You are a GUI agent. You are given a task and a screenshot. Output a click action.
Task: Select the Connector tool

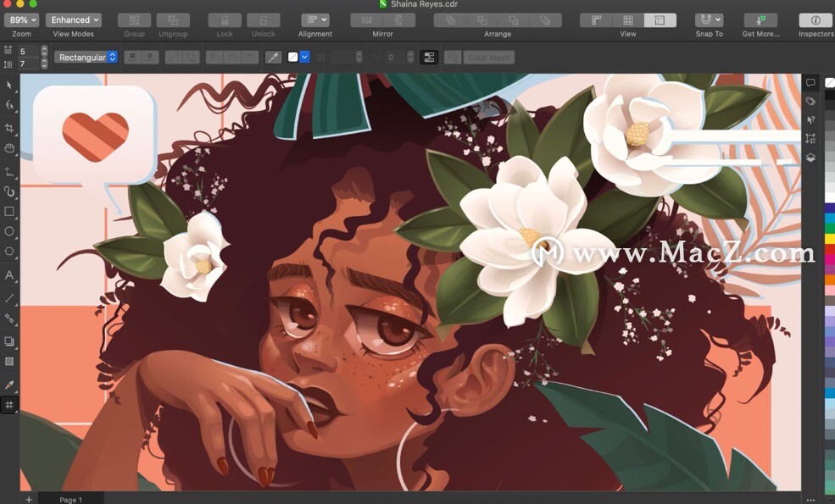[9, 318]
